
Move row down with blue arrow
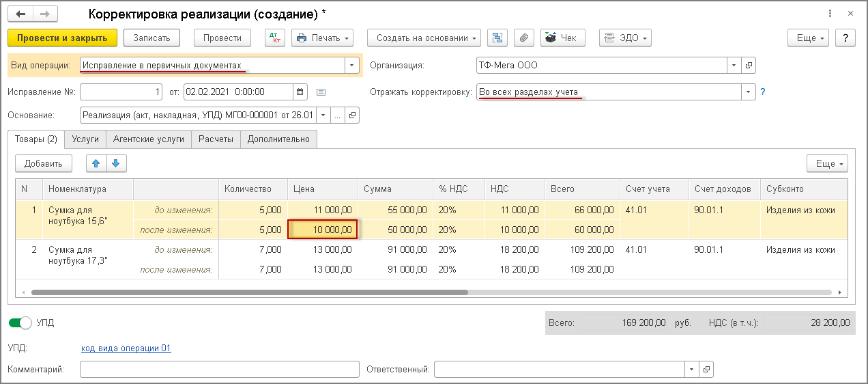(x=116, y=163)
